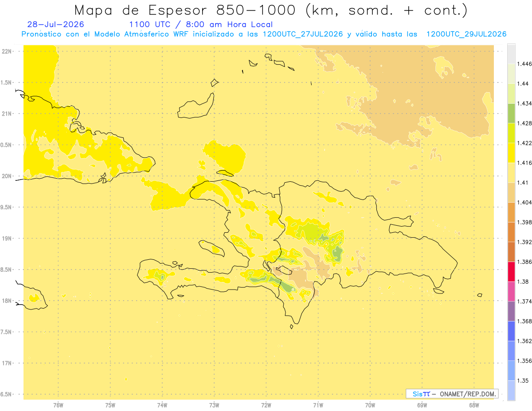
Task: Click the valid-until time "1200UTC_29JUL2026"
Action: coord(466,35)
